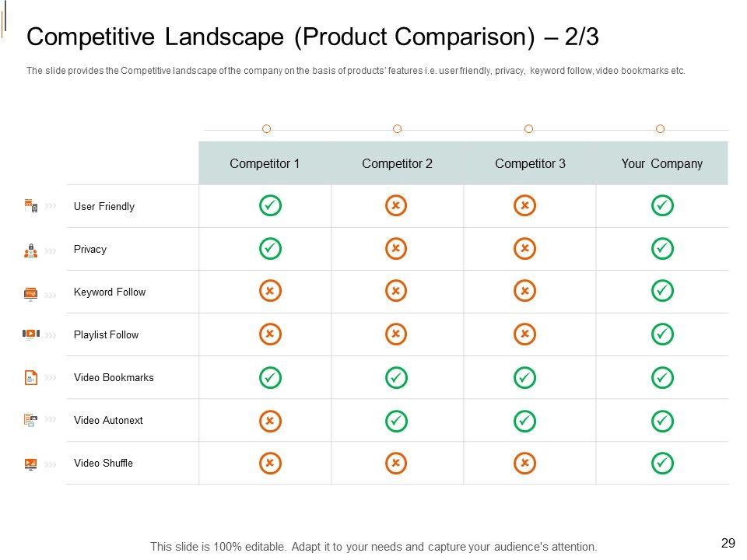747x560 pixels.
Task: Select the Video Bookmarks document icon
Action: [31, 378]
